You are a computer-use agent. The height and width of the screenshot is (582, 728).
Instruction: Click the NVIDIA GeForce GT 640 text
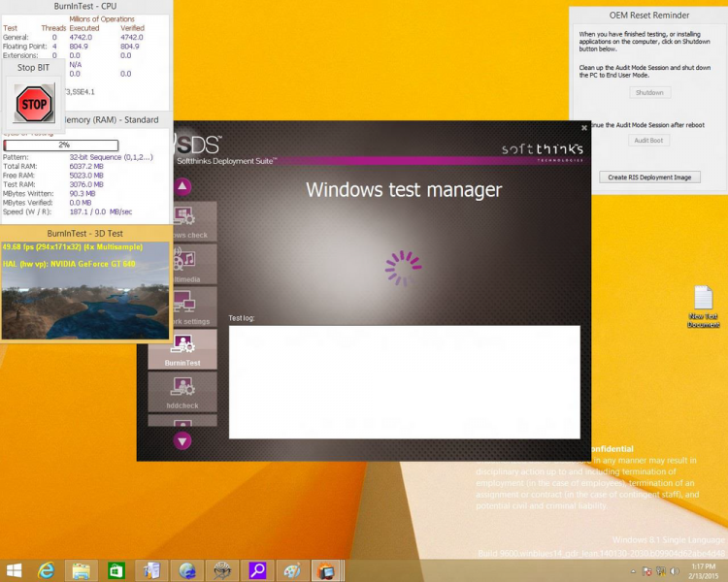(93, 264)
